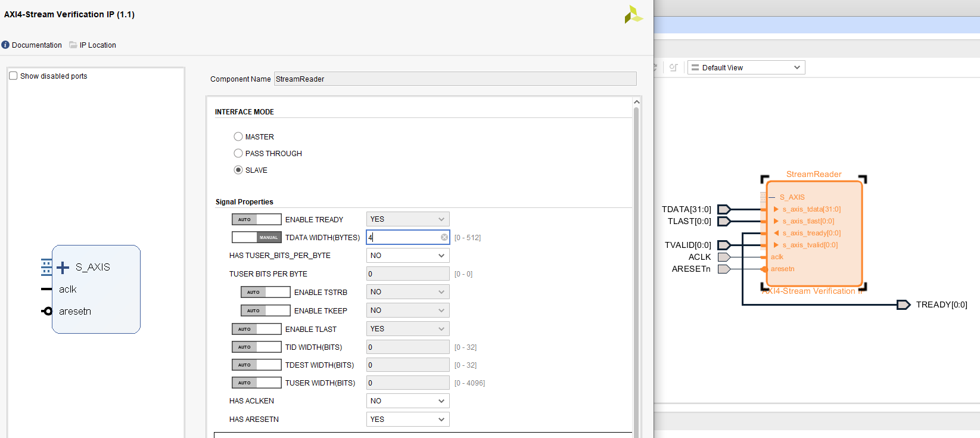Click toolbar icon left of Default View

coord(673,67)
